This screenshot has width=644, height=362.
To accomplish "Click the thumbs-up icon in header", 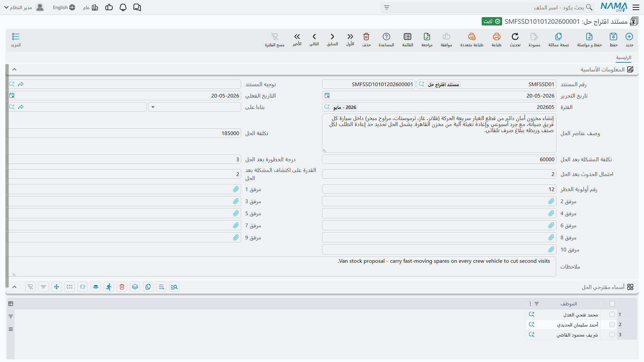I will click(x=109, y=7).
